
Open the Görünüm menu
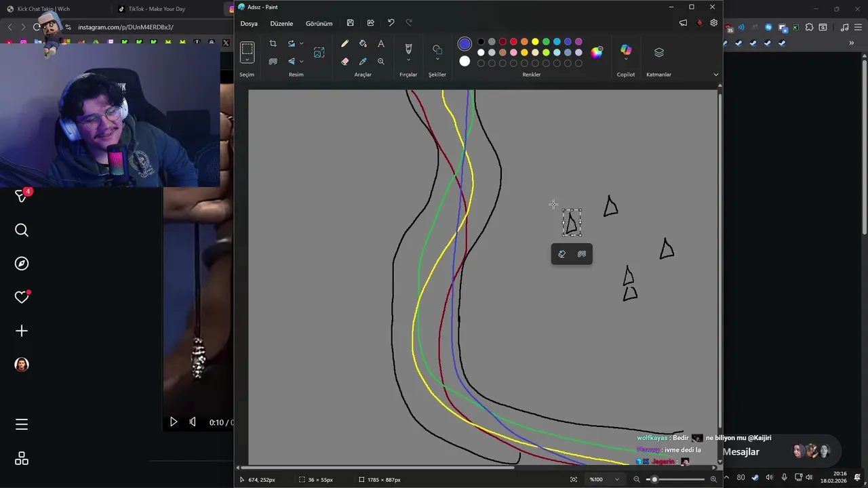[x=319, y=23]
